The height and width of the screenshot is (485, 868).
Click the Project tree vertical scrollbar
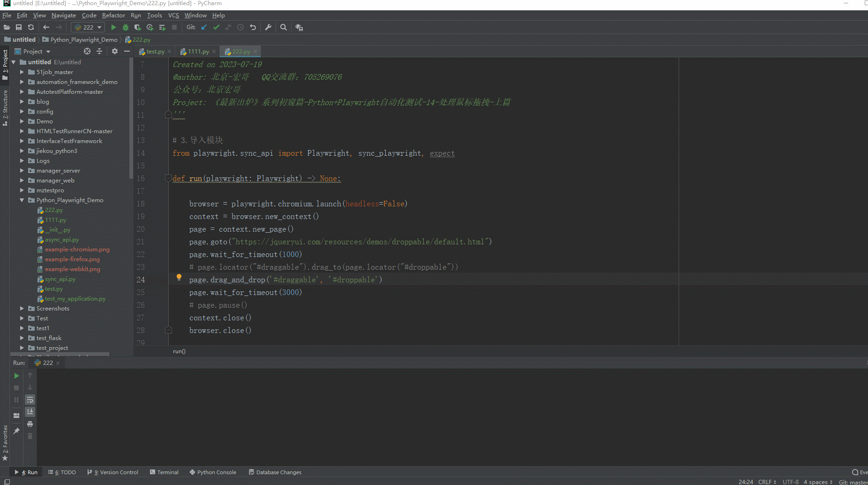(131, 117)
